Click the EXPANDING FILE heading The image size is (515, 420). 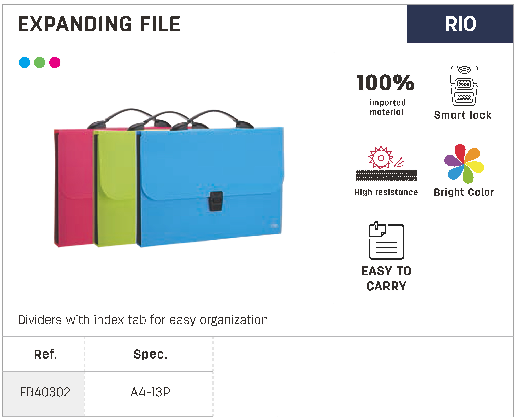pyautogui.click(x=99, y=24)
